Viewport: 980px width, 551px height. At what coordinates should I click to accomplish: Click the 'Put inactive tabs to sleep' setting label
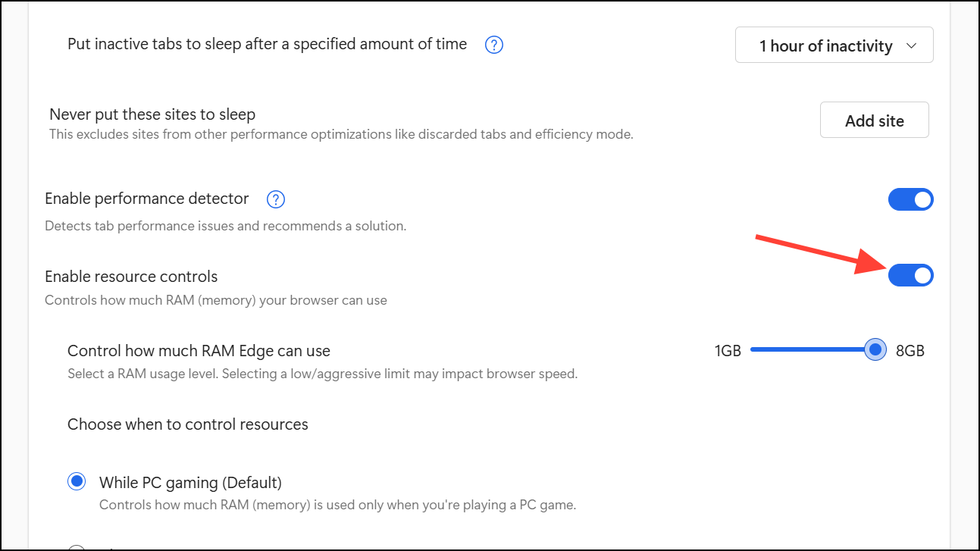pos(267,45)
